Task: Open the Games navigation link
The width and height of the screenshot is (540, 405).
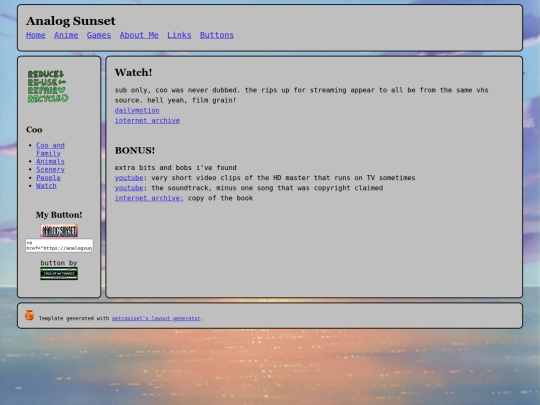Action: click(99, 35)
